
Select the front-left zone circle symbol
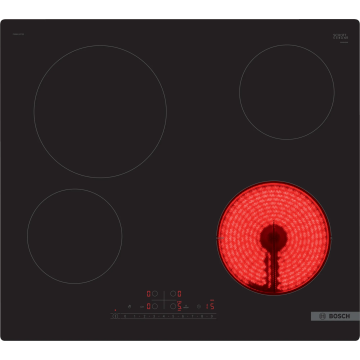tap(155, 306)
